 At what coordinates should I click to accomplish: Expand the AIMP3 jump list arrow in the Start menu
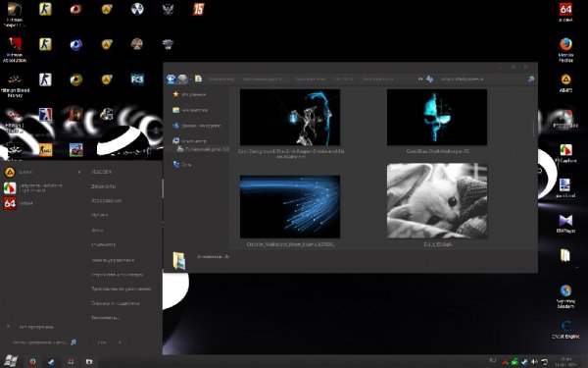tap(79, 172)
